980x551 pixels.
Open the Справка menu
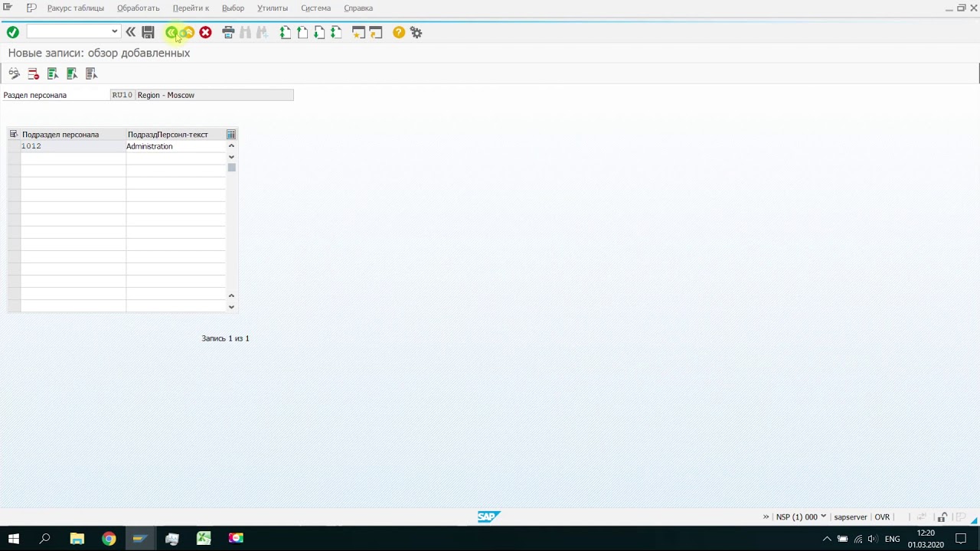[358, 8]
